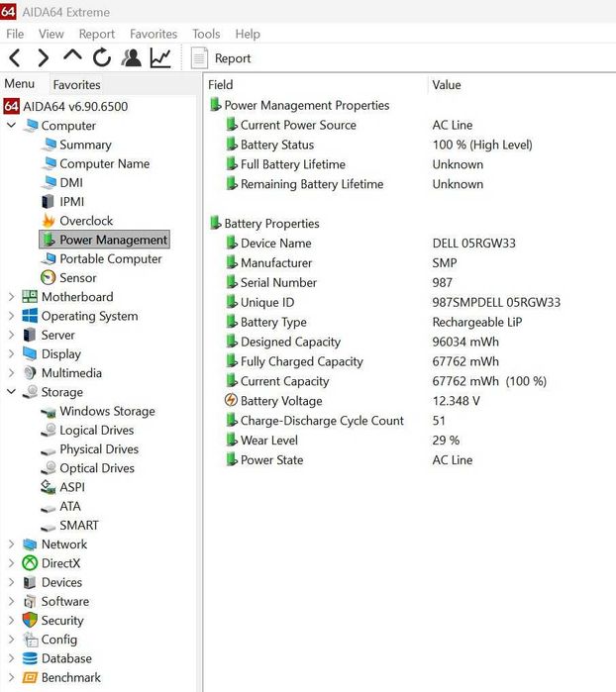Click the Sensor gauge icon
Screen dimensions: 616x692
[49, 277]
